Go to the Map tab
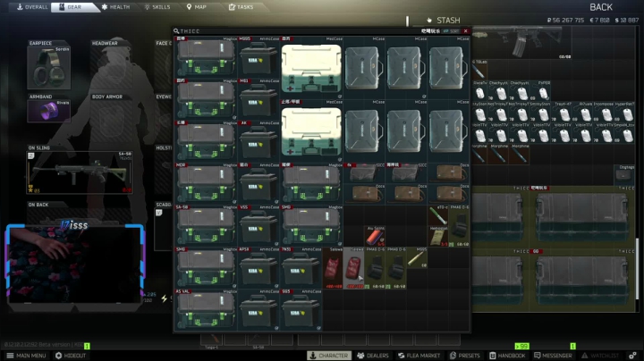This screenshot has height=361, width=644. pos(196,7)
